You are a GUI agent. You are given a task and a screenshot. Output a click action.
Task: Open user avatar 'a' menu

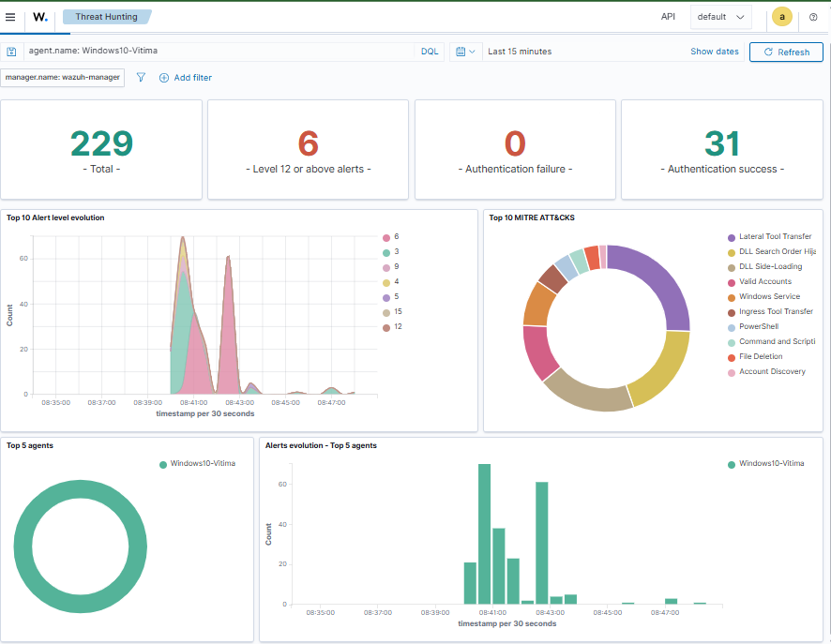coord(781,17)
